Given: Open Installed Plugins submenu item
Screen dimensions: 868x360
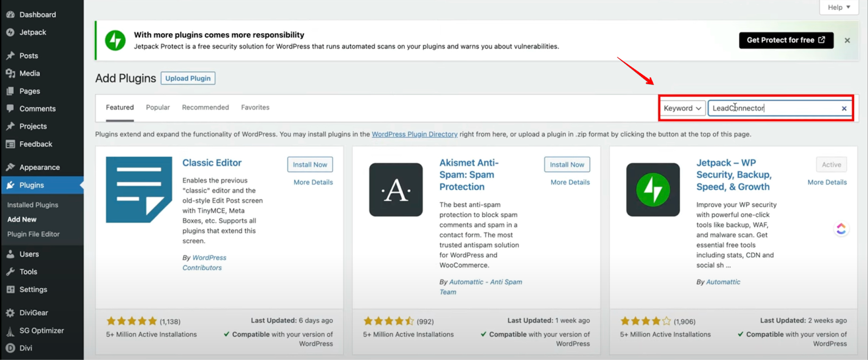Looking at the screenshot, I should (33, 205).
